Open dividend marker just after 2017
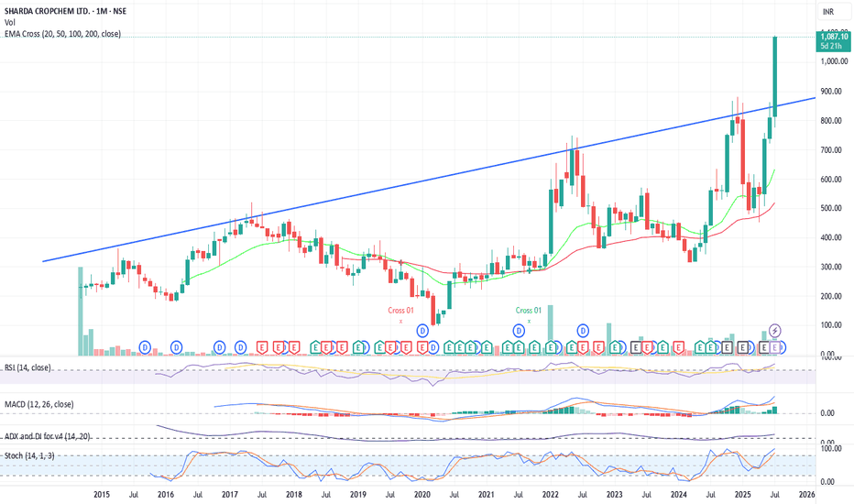Viewport: 854px width, 504px height. 241,347
